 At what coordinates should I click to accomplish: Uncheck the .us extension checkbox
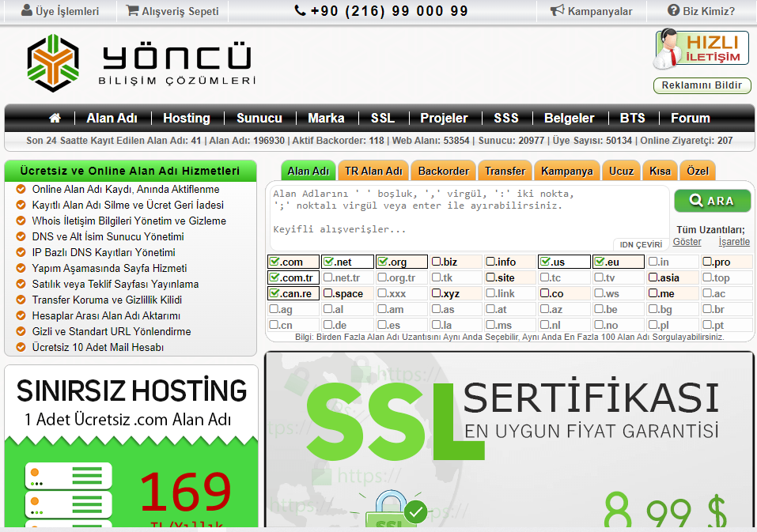545,262
